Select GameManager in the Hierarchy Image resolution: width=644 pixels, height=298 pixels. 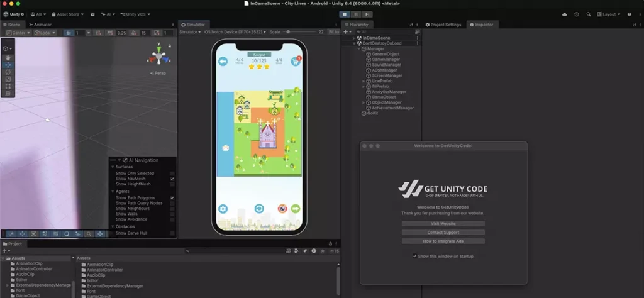click(386, 60)
